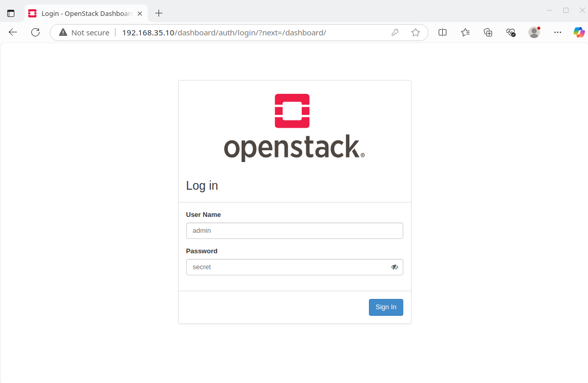The width and height of the screenshot is (588, 383).
Task: Launch the Copilot sidebar
Action: pos(579,33)
